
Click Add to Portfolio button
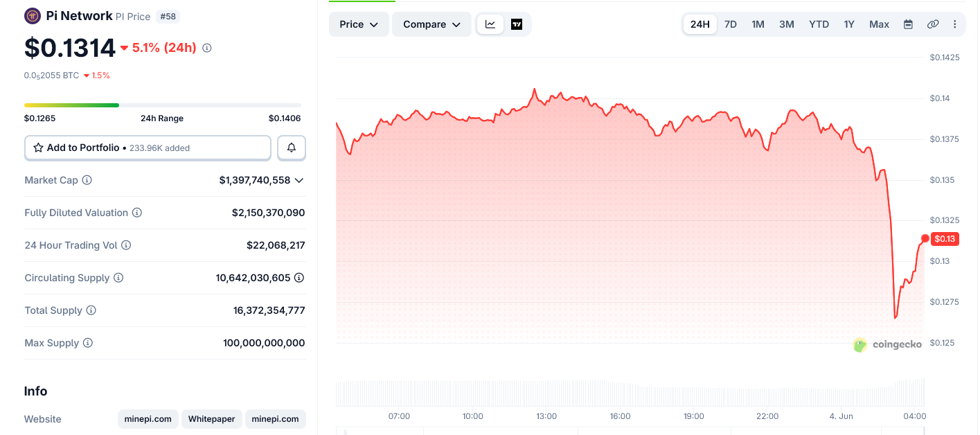[x=148, y=148]
